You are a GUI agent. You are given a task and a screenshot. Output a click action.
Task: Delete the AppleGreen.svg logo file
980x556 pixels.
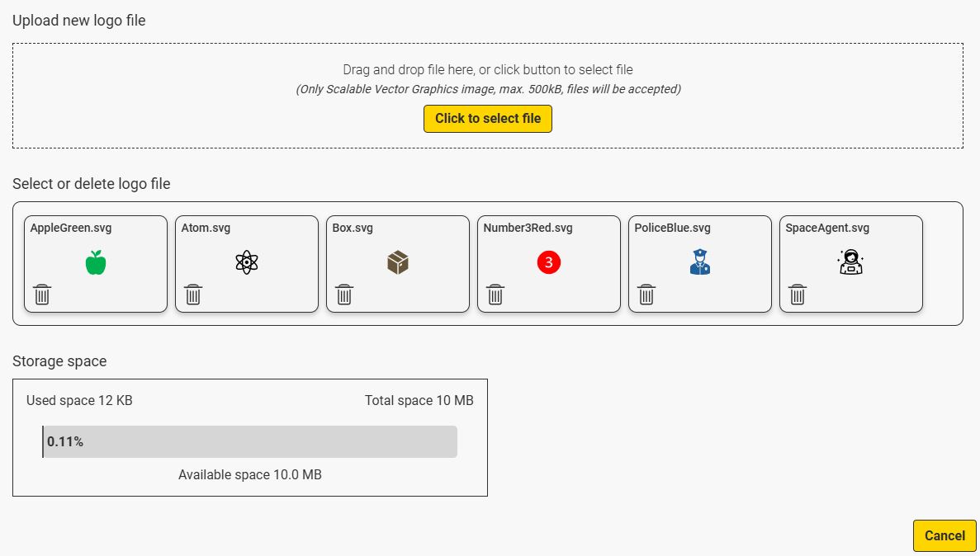(x=42, y=294)
